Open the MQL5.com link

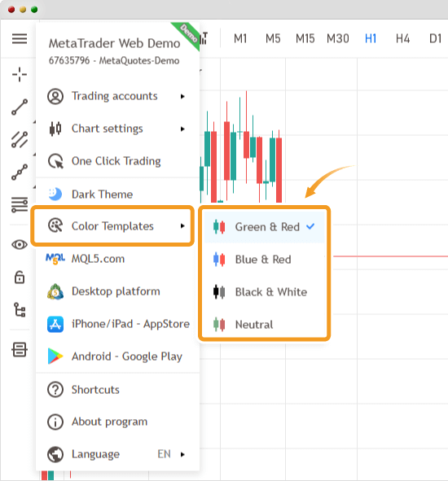(117, 259)
